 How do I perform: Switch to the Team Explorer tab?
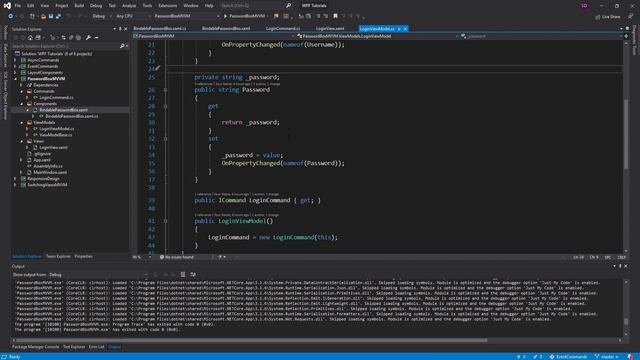[x=58, y=256]
